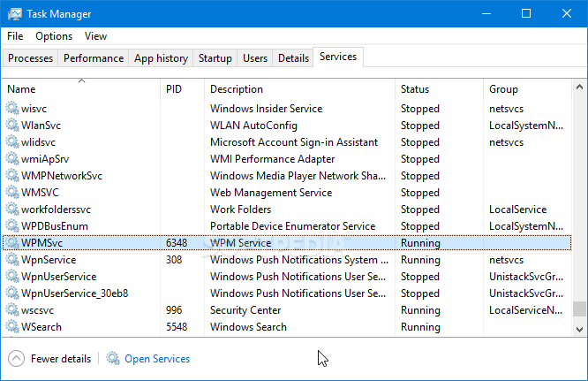This screenshot has height=381, width=588.
Task: Click the Work Folders description
Action: pos(240,210)
